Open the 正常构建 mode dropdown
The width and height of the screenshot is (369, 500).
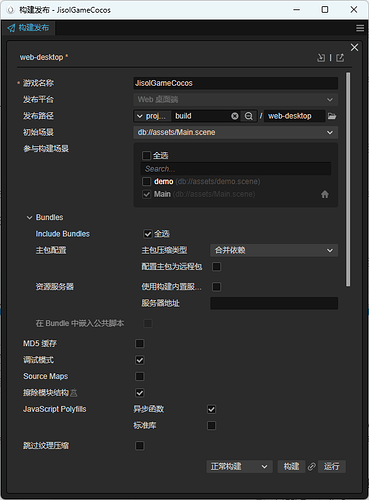240,466
